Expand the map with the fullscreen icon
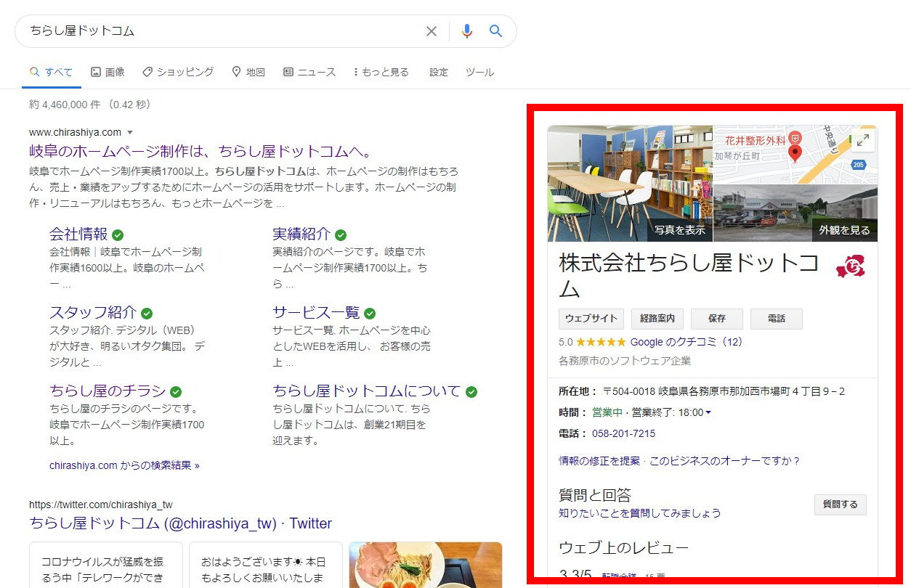The height and width of the screenshot is (588, 911). [x=862, y=142]
